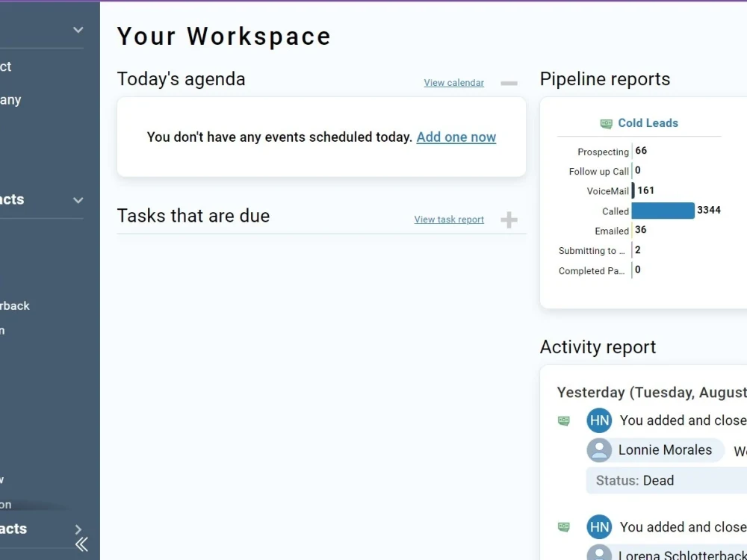Collapse Today's agenda with minus icon
Screen dimensions: 747x560
coord(509,84)
